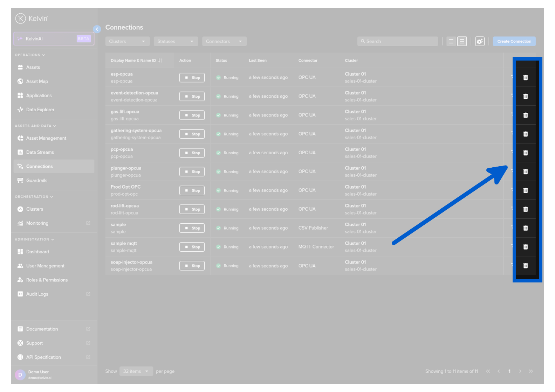Switch to compact row density view
The width and height of the screenshot is (555, 392).
point(451,42)
